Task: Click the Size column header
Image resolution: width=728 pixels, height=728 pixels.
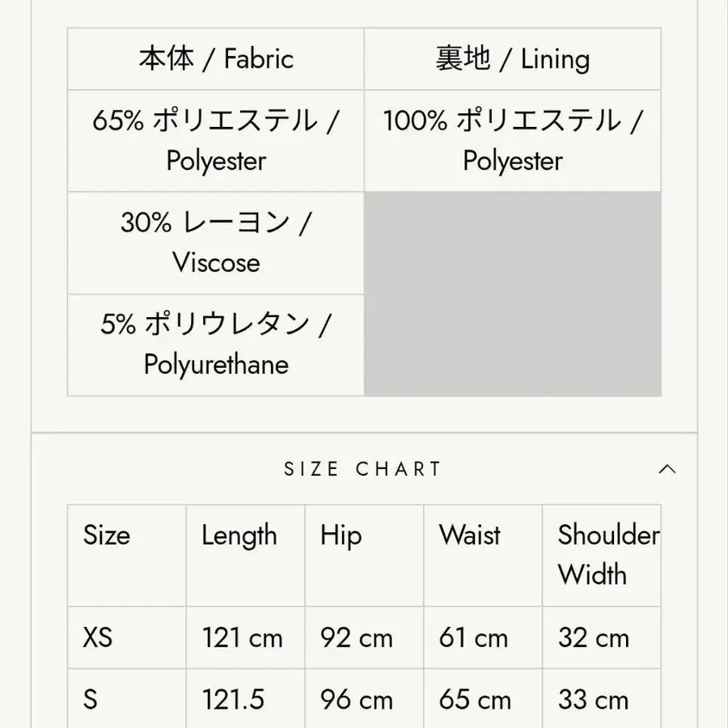Action: 107,535
